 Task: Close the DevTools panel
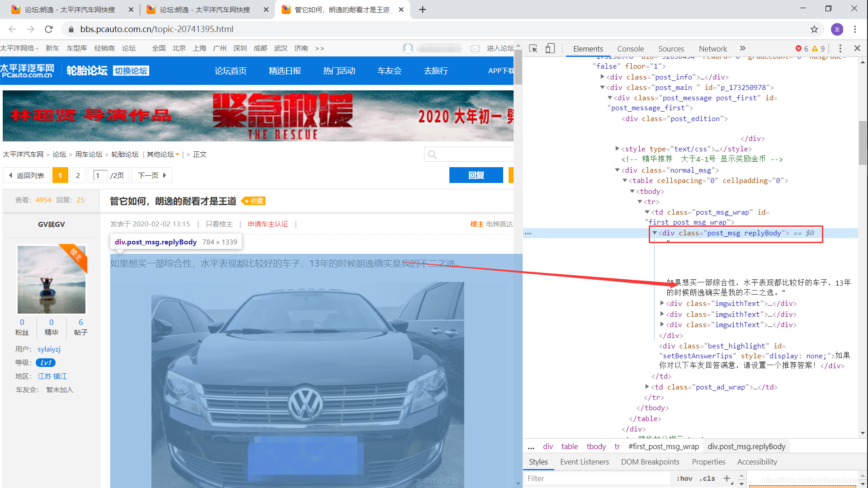[x=857, y=48]
